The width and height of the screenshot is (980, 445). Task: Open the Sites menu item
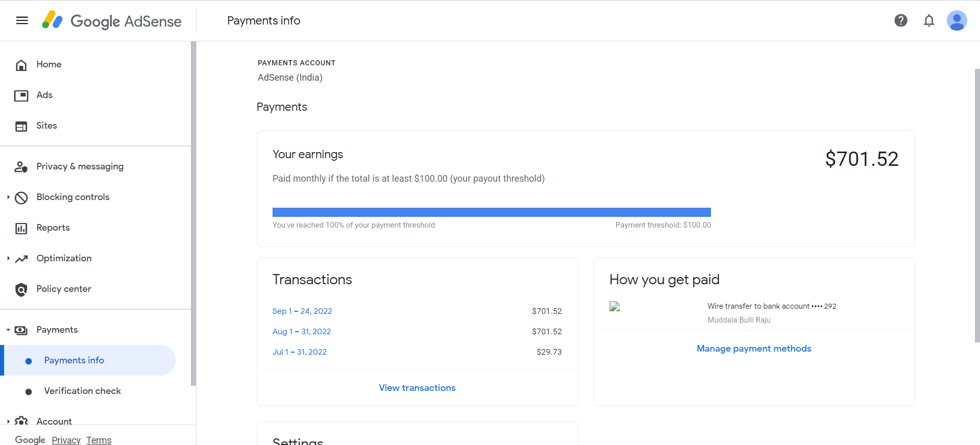coord(46,126)
